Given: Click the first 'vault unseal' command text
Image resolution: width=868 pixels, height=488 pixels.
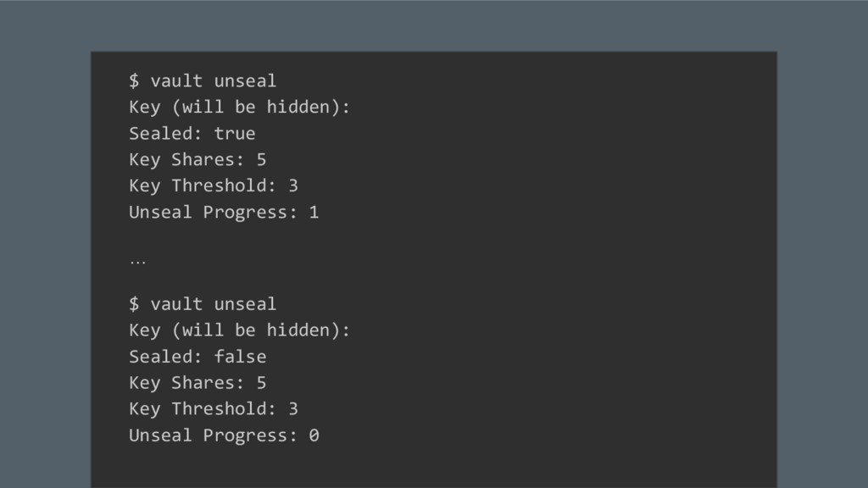Looking at the screenshot, I should (x=213, y=81).
